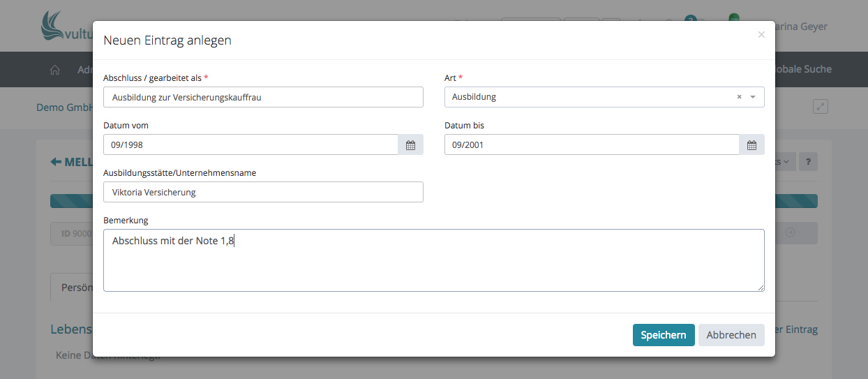Save the entry with Speichern
Image resolution: width=868 pixels, height=379 pixels.
click(x=664, y=335)
